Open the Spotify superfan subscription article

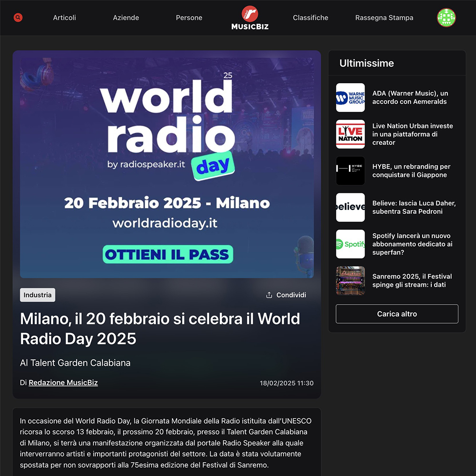tap(412, 244)
